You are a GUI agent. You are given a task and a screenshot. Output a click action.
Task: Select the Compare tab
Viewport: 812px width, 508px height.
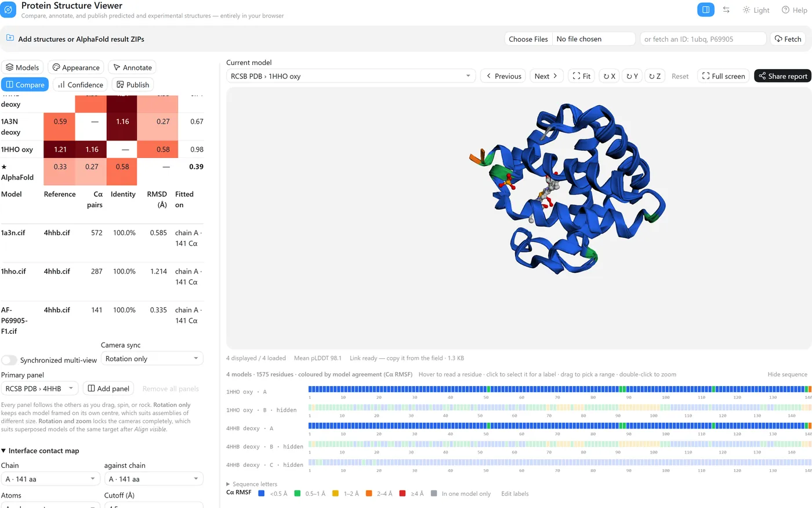pos(25,85)
